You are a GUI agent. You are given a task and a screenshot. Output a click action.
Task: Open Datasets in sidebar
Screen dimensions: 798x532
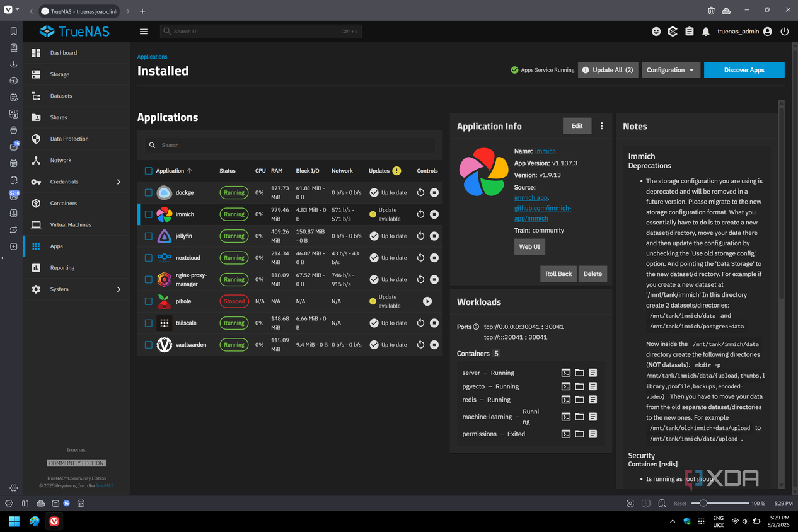(76, 96)
